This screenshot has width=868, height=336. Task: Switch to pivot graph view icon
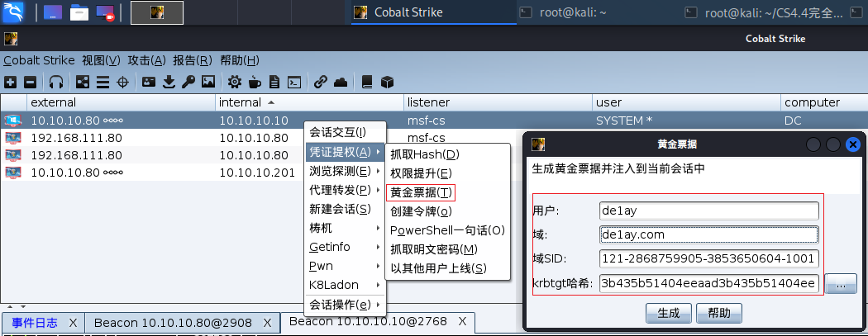click(83, 83)
